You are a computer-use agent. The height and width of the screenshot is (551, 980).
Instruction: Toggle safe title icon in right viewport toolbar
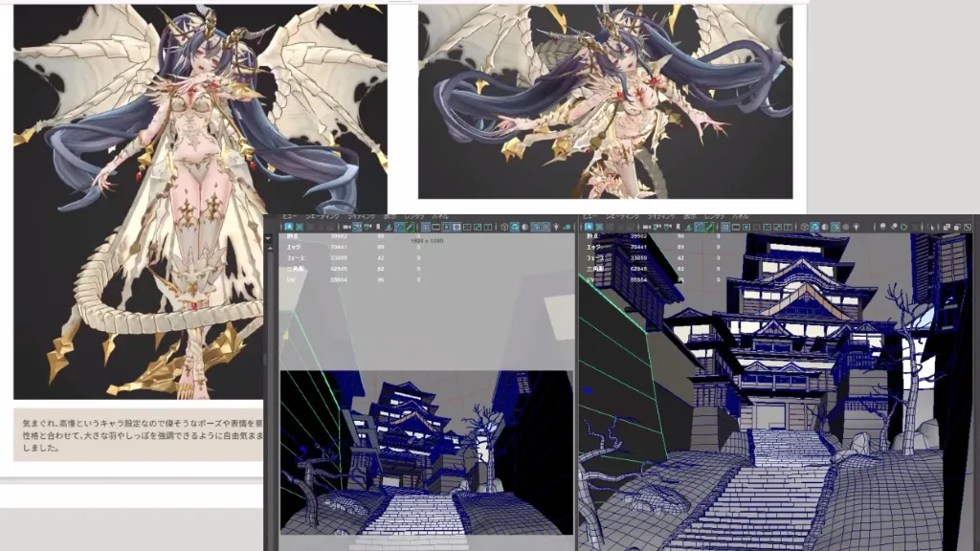(x=788, y=227)
